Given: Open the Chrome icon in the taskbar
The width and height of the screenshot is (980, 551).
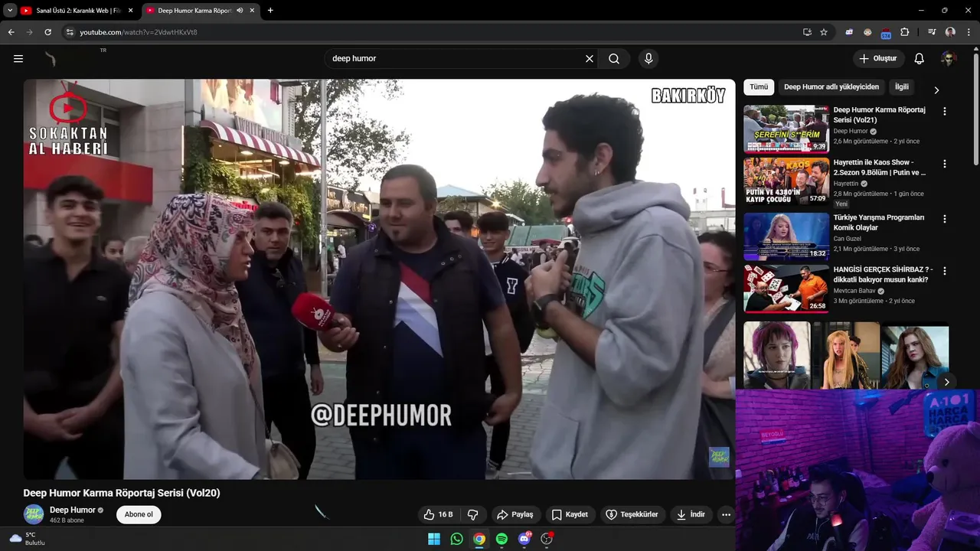Looking at the screenshot, I should click(x=479, y=539).
